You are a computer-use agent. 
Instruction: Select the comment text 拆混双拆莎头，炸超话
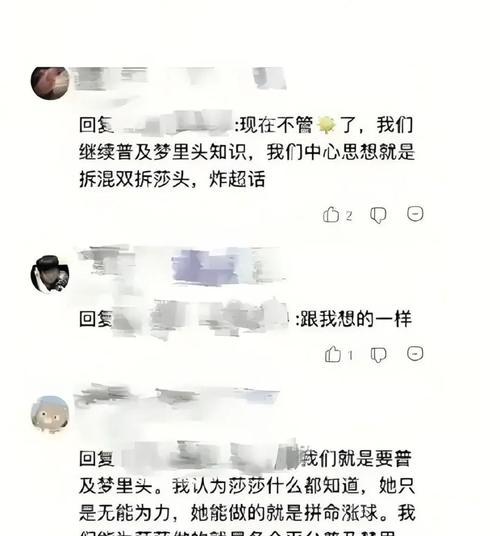(x=172, y=178)
